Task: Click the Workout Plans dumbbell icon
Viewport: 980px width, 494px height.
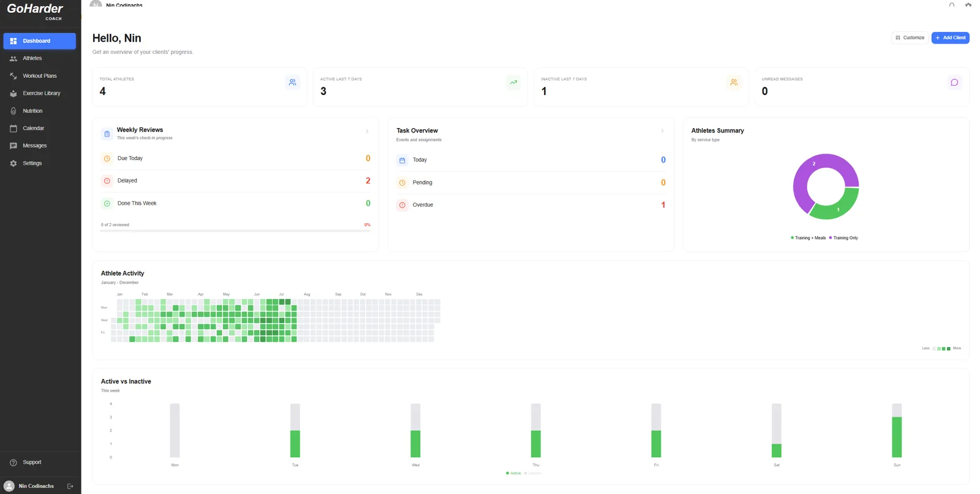Action: [x=13, y=76]
